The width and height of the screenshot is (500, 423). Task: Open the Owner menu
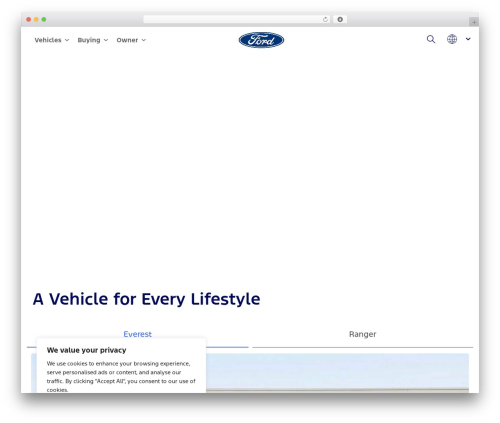click(127, 40)
